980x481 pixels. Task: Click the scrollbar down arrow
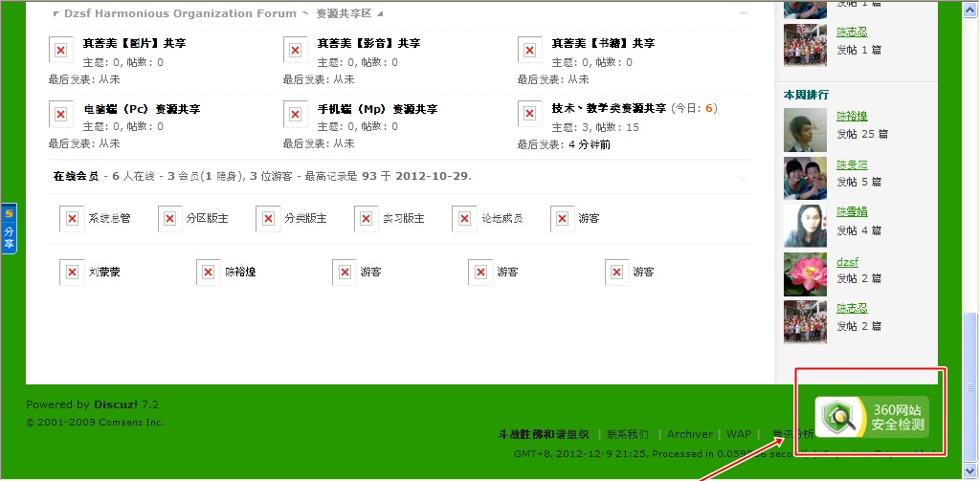click(971, 472)
